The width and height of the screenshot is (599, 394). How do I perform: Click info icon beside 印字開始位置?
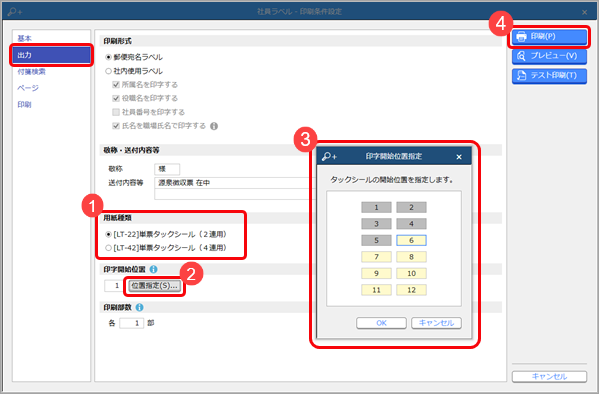(154, 269)
